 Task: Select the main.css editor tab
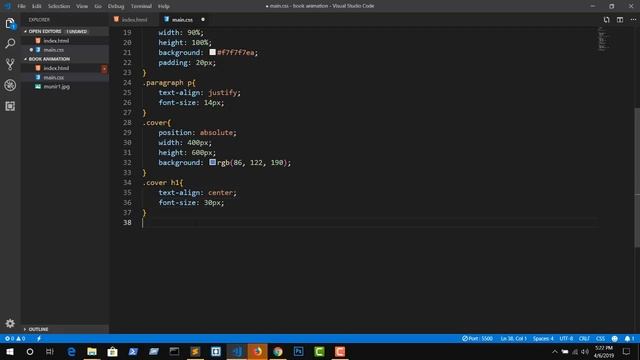click(x=182, y=20)
